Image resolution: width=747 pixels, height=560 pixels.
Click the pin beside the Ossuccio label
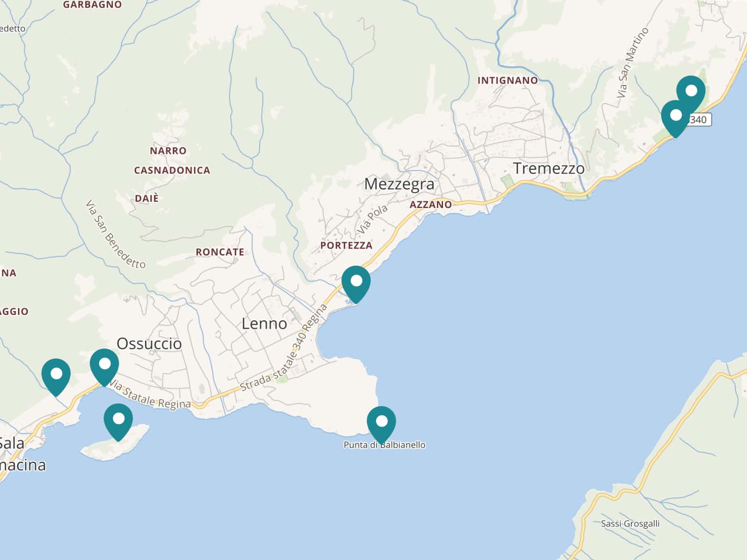point(104,365)
